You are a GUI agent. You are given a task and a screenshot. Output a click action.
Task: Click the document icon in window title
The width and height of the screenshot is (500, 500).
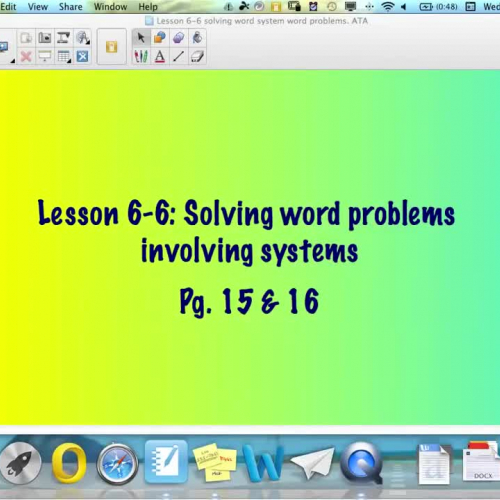[149, 21]
